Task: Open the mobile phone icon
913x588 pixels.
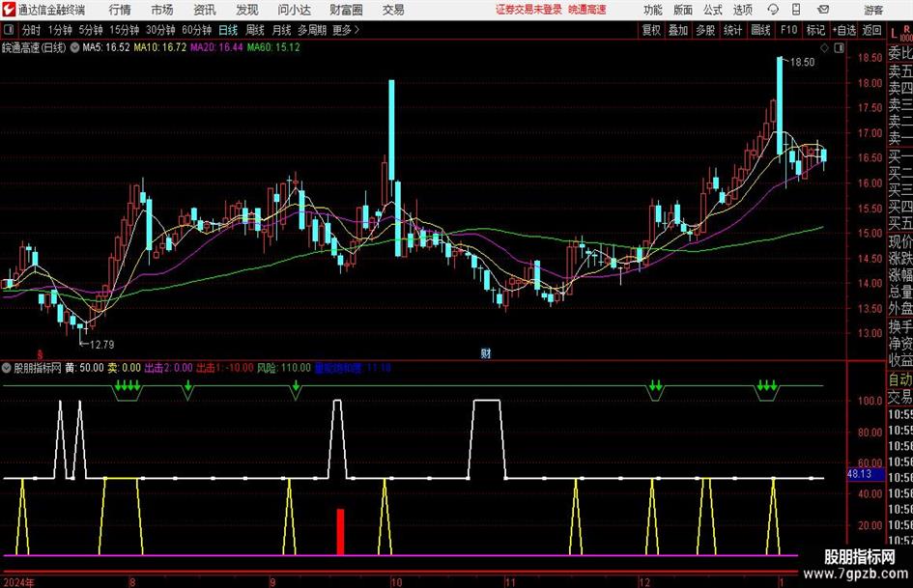Action: pyautogui.click(x=796, y=10)
